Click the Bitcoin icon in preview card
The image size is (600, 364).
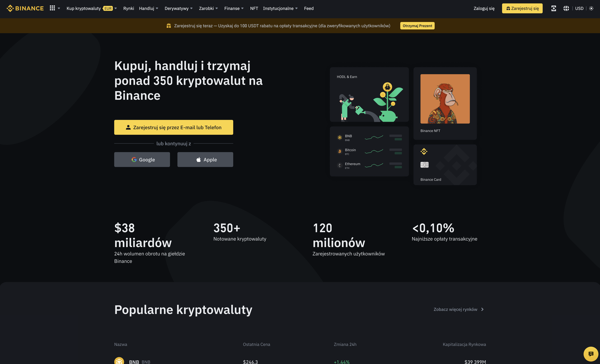point(340,151)
